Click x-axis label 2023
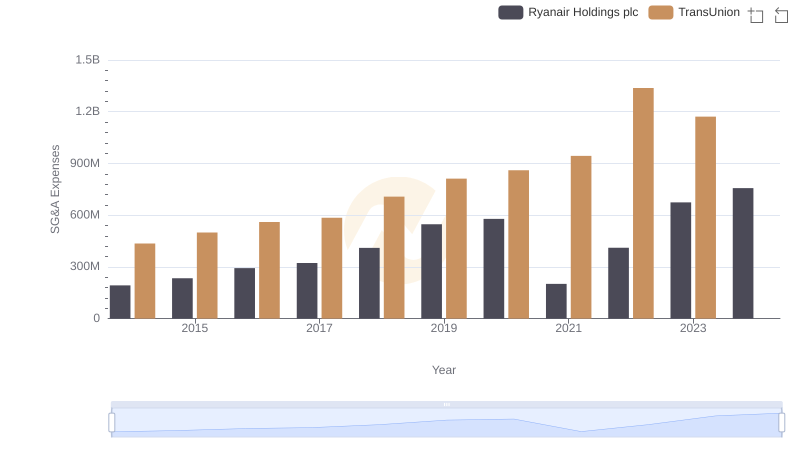The height and width of the screenshot is (461, 800). click(693, 328)
